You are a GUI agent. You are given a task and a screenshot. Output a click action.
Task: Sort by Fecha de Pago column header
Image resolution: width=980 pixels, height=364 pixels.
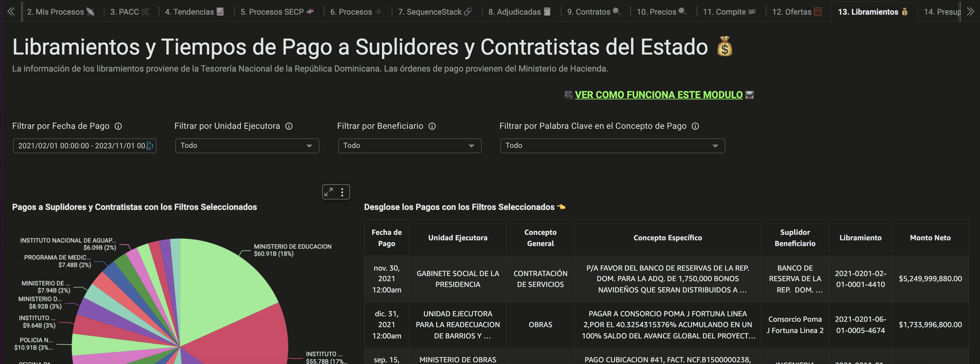(x=386, y=238)
